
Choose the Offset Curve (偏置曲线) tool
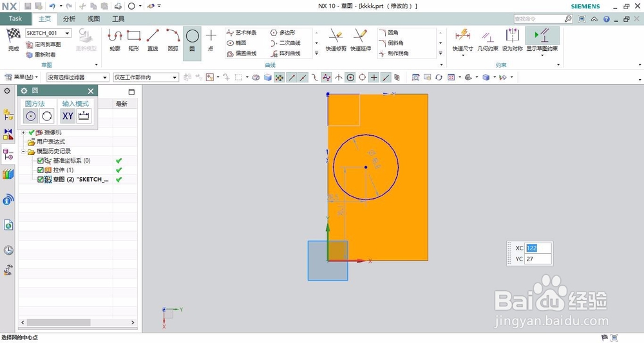tap(242, 53)
